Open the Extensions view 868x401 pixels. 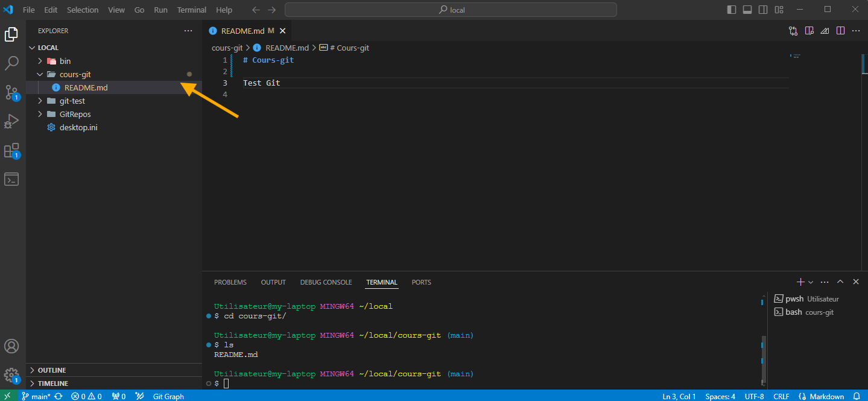(x=11, y=150)
